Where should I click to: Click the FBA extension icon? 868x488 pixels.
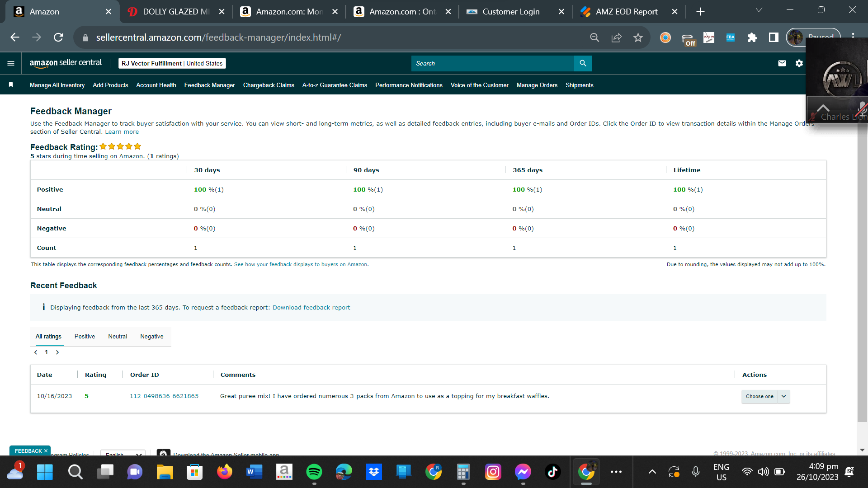click(731, 38)
